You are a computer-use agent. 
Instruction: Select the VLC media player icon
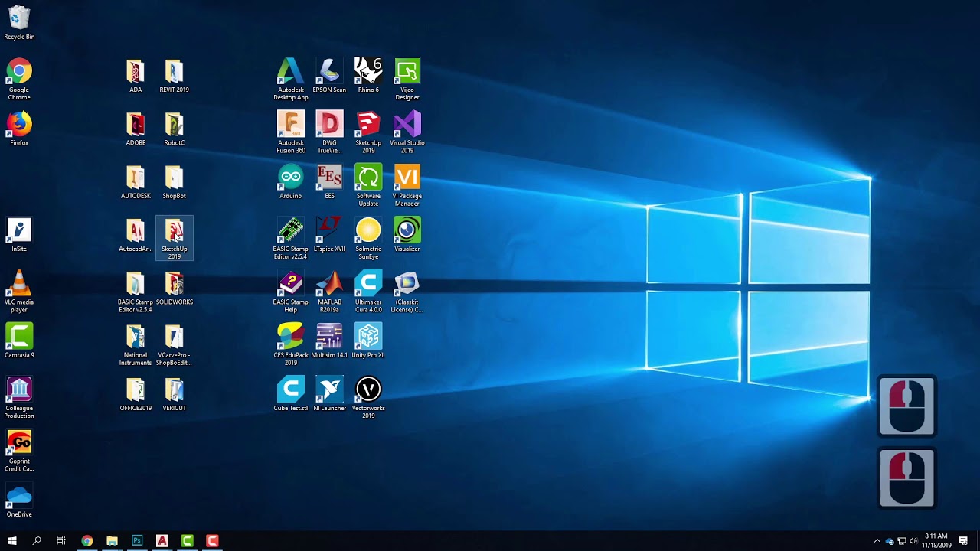19,285
